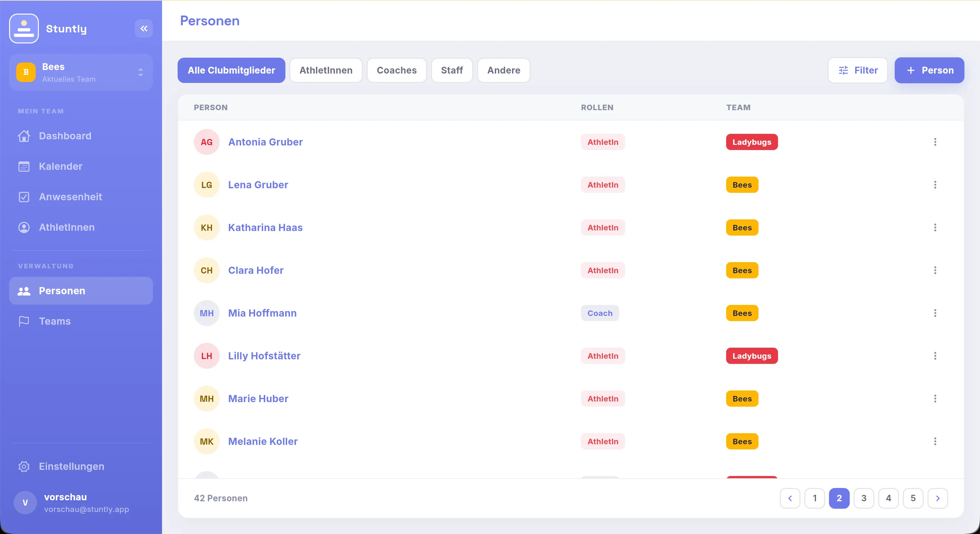This screenshot has height=534, width=980.
Task: Open row menu for Mia Hoffmann
Action: point(935,313)
